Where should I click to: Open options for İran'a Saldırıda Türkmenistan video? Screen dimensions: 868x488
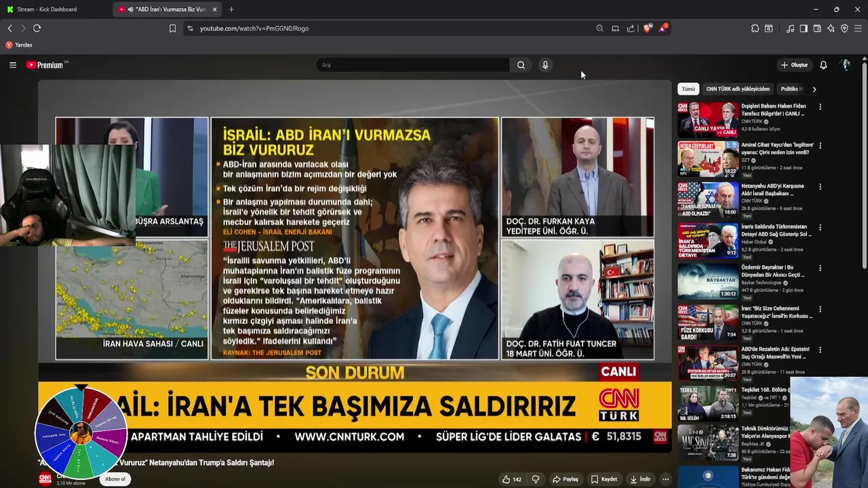820,227
